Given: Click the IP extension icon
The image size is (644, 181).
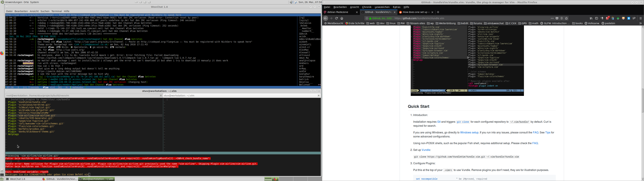Looking at the screenshot, I should (x=634, y=18).
